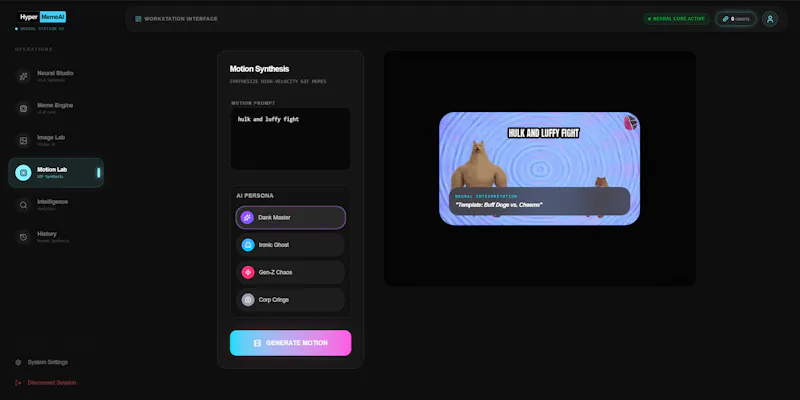Click the Meme Engine chip icon
800x400 pixels.
point(23,108)
